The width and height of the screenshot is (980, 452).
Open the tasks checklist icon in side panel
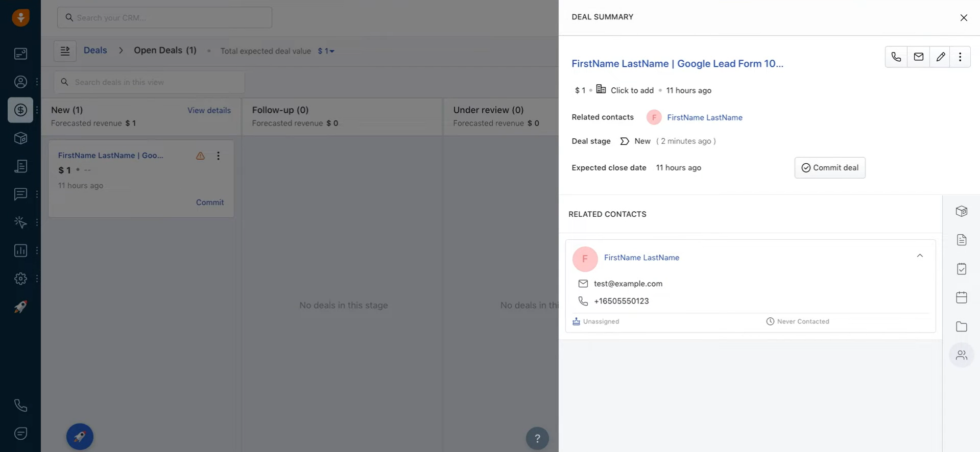click(961, 269)
